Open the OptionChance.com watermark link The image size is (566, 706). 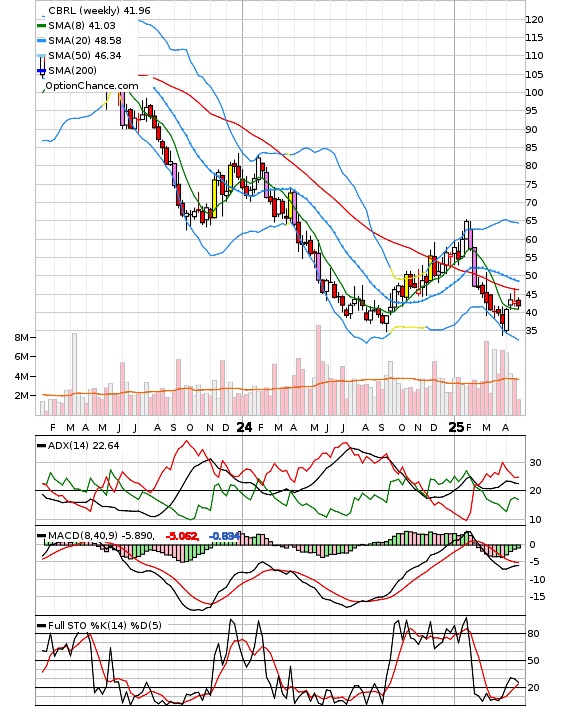pyautogui.click(x=92, y=86)
